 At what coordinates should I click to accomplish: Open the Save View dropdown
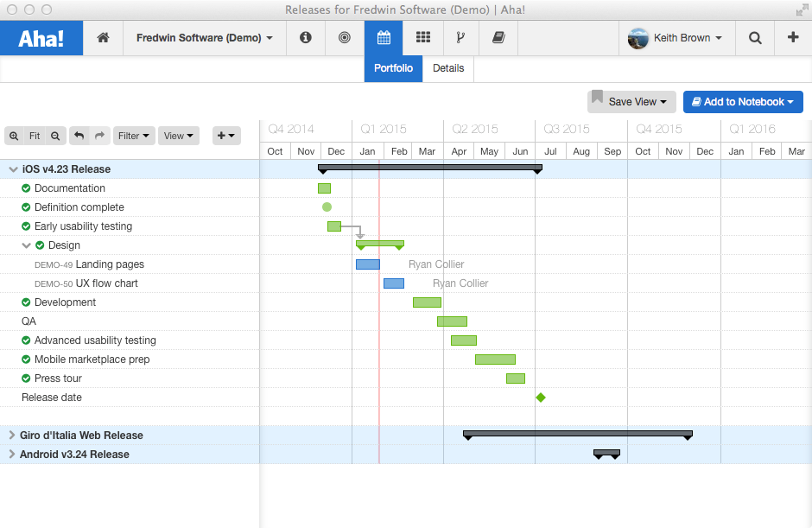[x=631, y=102]
